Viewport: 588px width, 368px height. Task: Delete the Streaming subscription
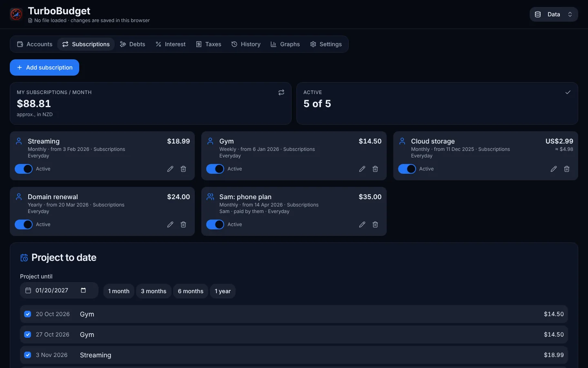click(183, 169)
